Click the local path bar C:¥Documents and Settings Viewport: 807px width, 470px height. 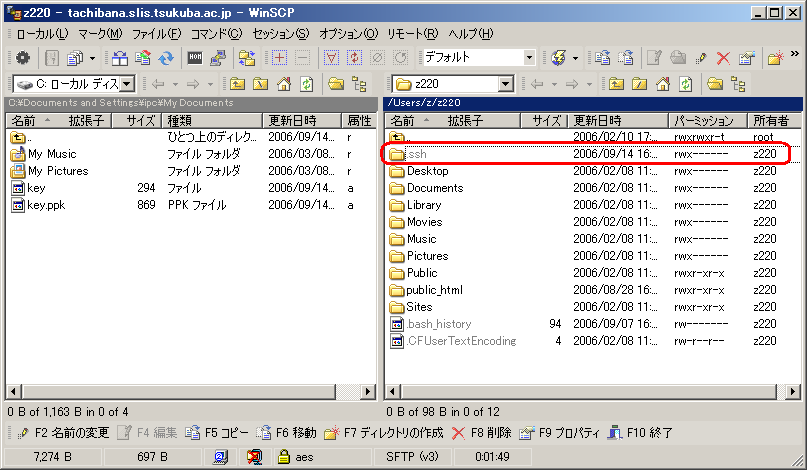(191, 103)
